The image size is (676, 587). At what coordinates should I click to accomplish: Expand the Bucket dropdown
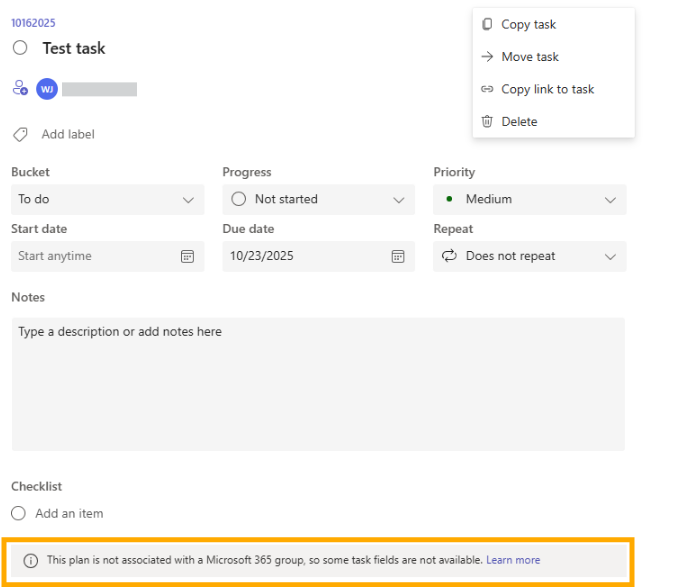tap(188, 199)
